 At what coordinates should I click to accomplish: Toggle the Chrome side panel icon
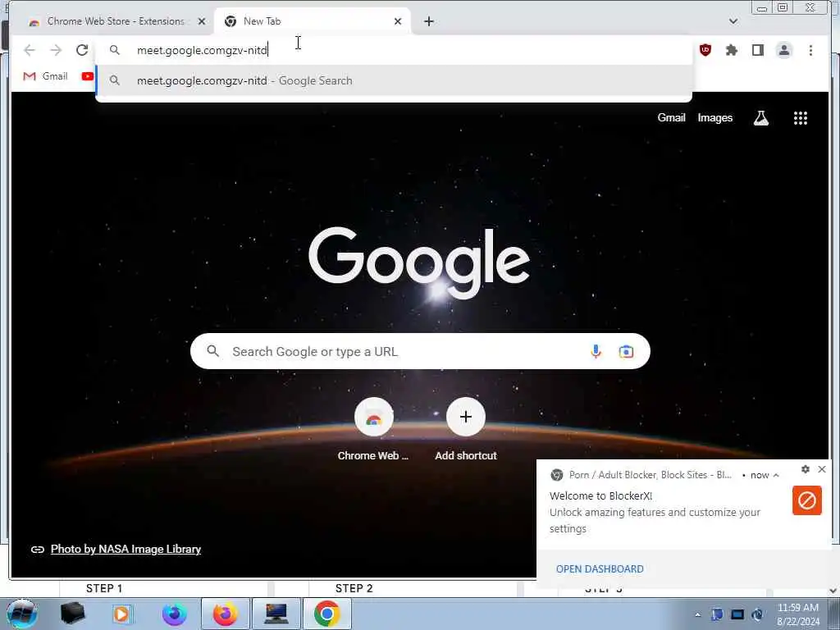point(757,50)
